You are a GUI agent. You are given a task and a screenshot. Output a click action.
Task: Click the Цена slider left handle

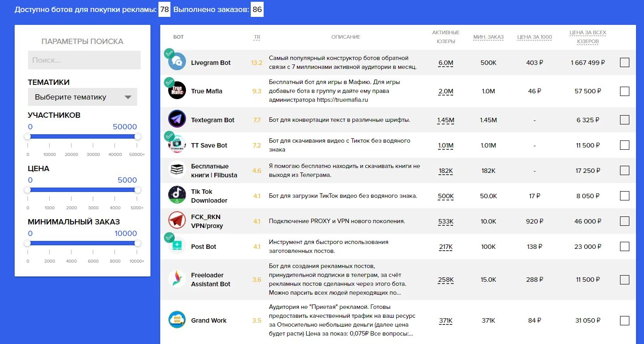pyautogui.click(x=28, y=190)
